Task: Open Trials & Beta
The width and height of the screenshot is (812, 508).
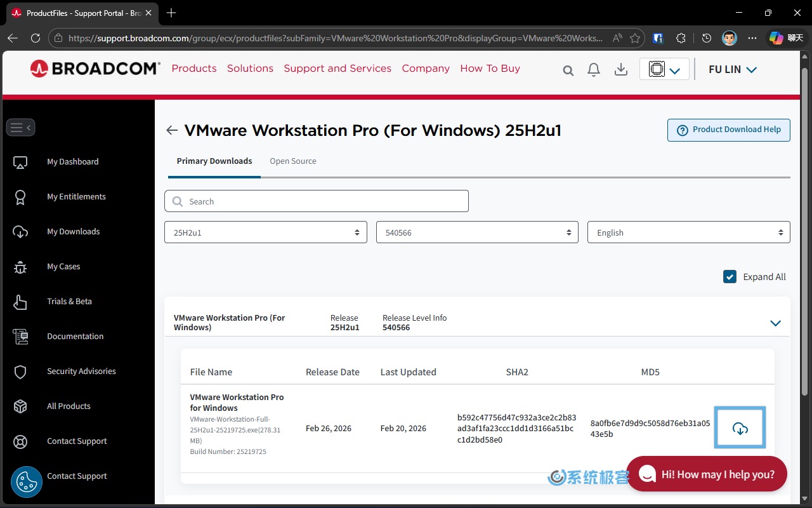Action: click(70, 301)
